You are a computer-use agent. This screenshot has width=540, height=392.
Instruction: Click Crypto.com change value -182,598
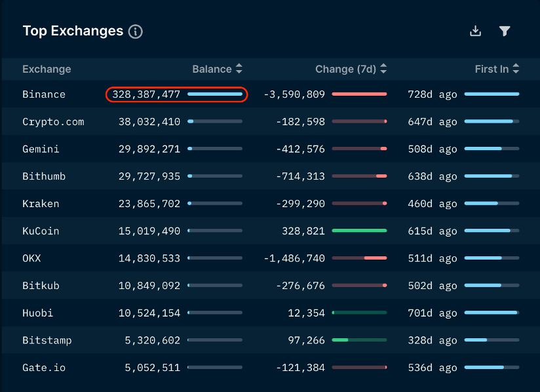point(300,121)
